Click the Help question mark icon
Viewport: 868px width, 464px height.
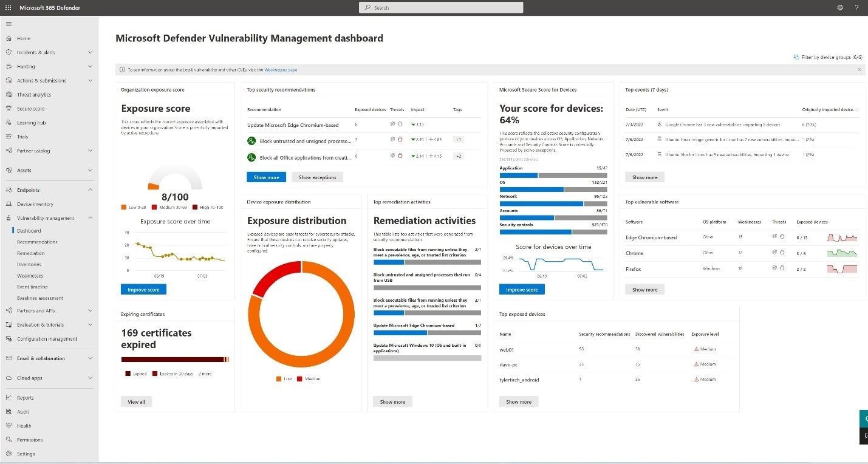point(857,7)
